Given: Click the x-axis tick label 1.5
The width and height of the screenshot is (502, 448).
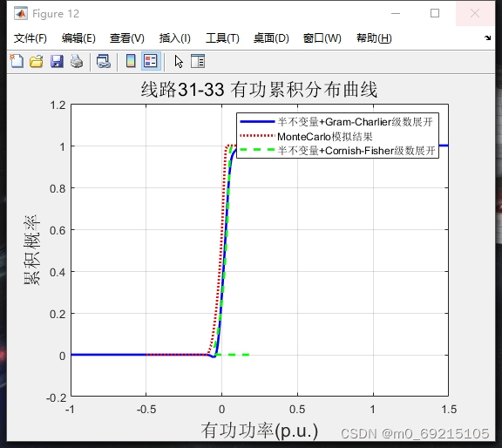Looking at the screenshot, I should (x=449, y=410).
